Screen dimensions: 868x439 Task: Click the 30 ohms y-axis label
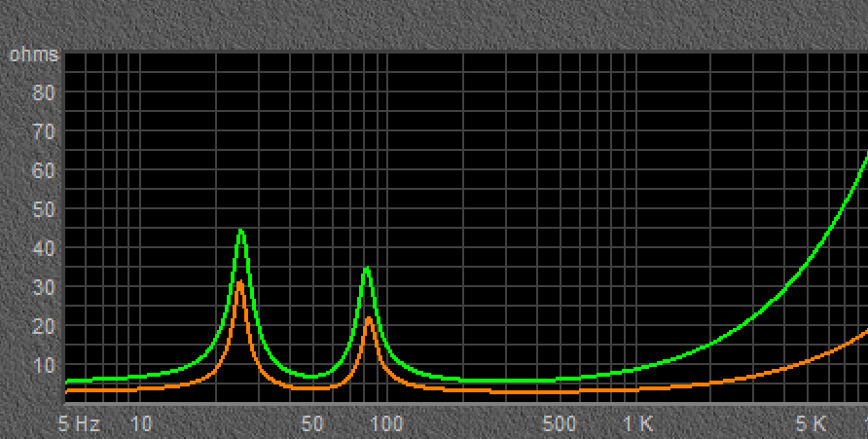click(x=45, y=288)
